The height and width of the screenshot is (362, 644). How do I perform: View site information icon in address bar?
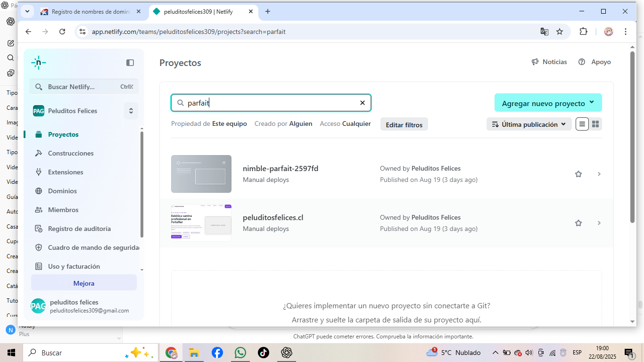83,32
